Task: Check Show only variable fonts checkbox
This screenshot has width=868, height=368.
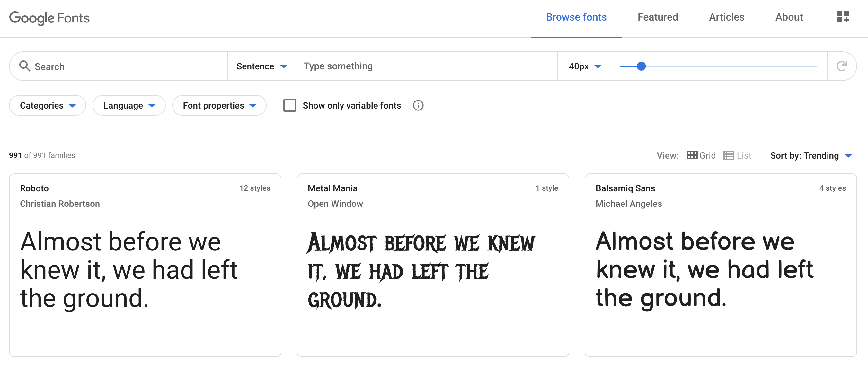Action: 289,105
